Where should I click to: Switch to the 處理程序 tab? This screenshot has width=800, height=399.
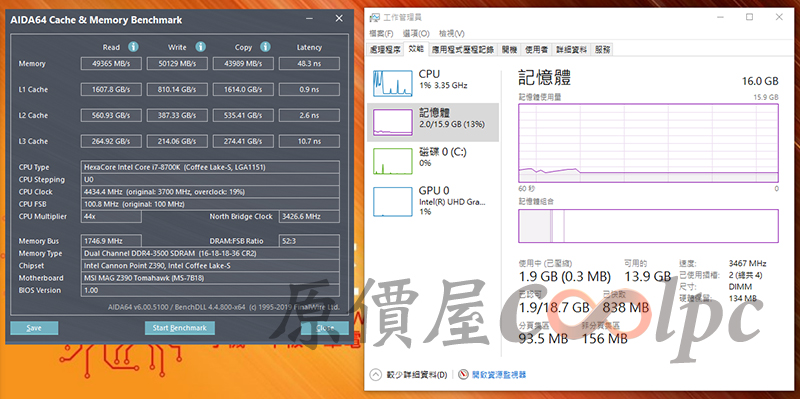[385, 49]
